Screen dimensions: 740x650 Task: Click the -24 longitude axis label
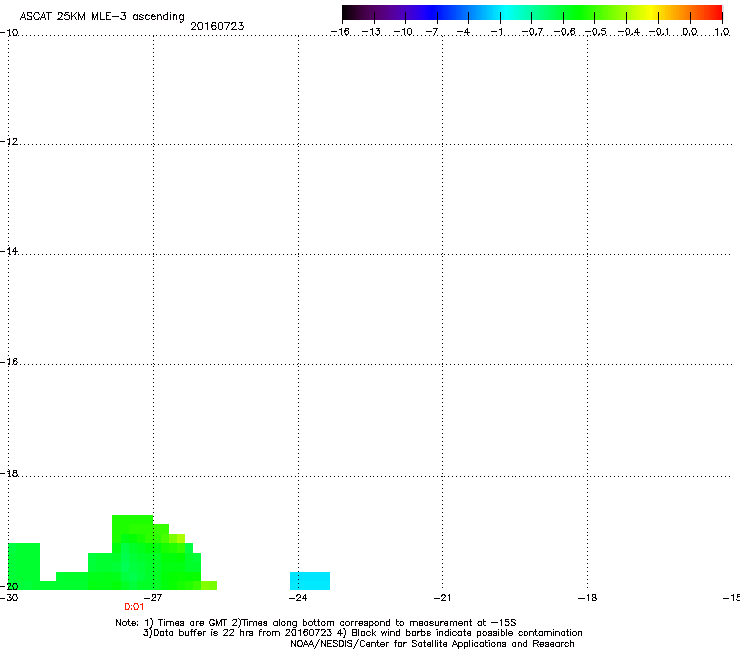click(x=298, y=598)
